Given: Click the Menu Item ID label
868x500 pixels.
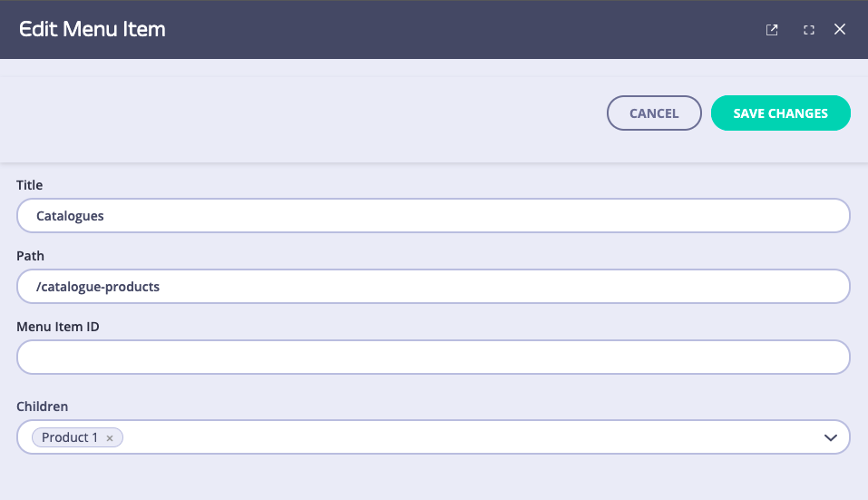Looking at the screenshot, I should click(58, 327).
